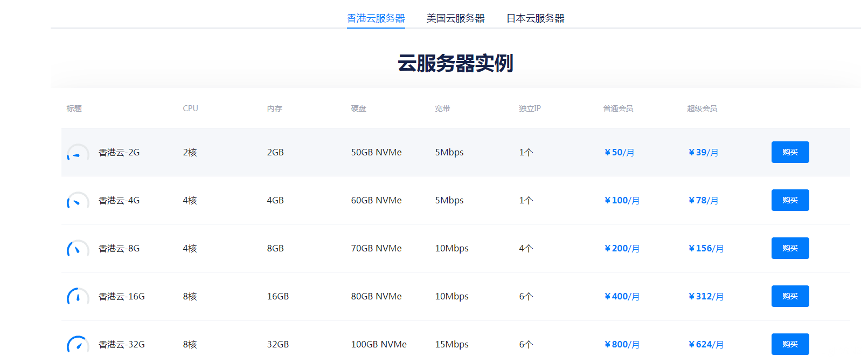This screenshot has height=362, width=868.
Task: Click the 50GB NVMe disk cell
Action: click(x=377, y=152)
